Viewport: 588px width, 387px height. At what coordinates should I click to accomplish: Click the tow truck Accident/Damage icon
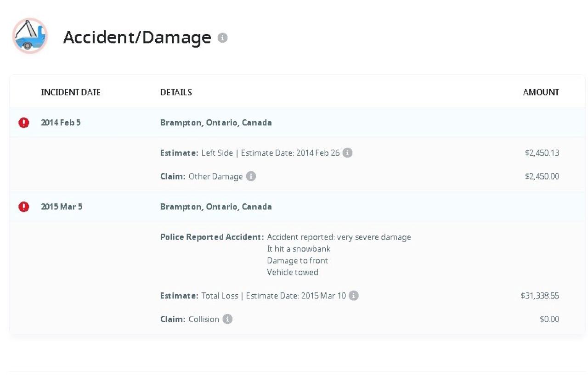coord(30,36)
